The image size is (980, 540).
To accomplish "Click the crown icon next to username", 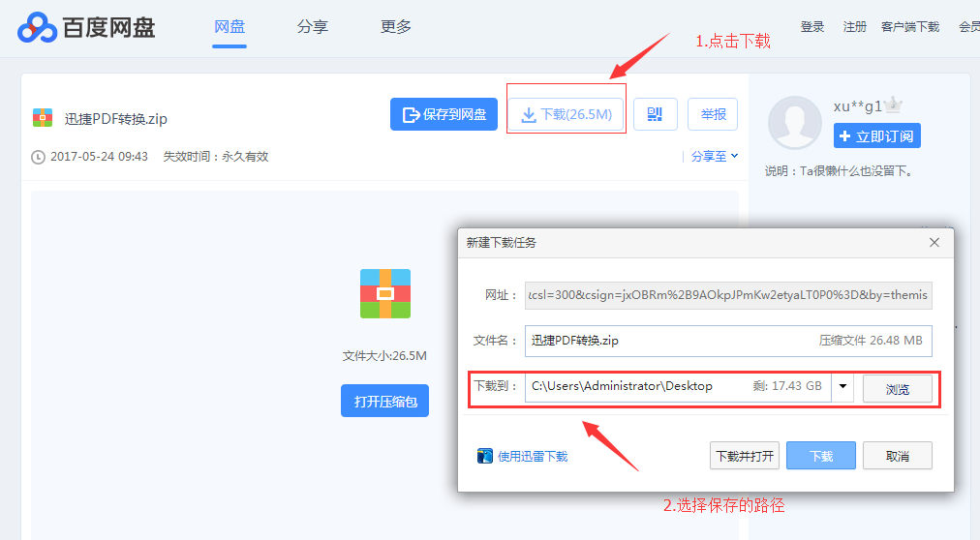I will (x=894, y=105).
